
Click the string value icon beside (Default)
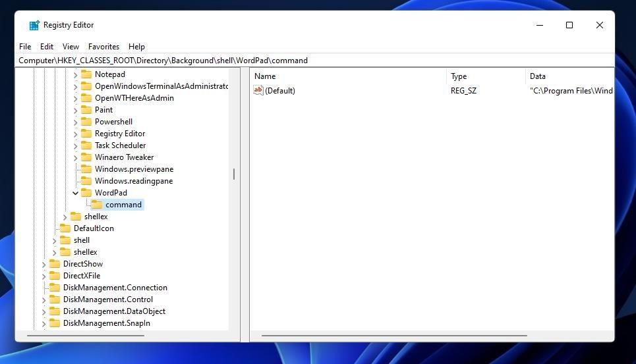(258, 90)
